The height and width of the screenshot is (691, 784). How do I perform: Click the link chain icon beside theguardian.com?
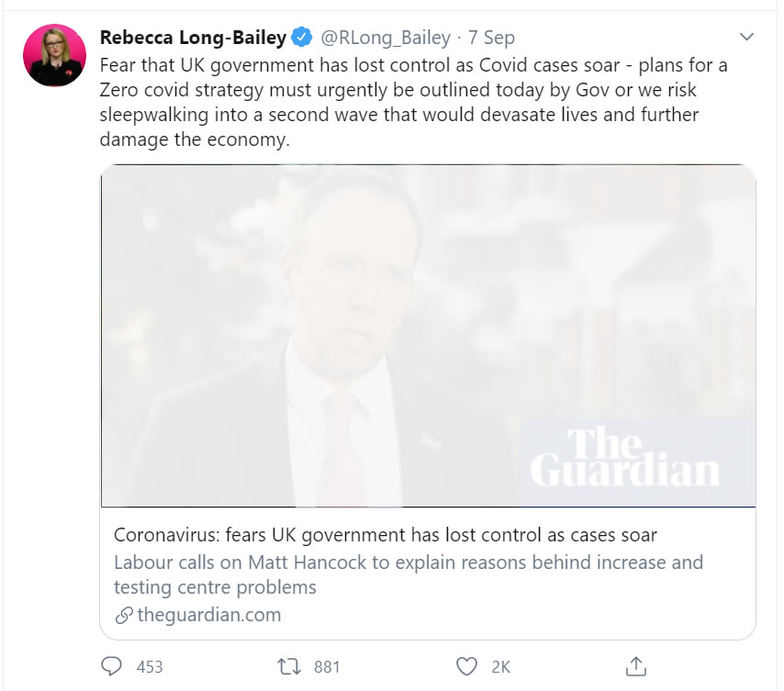pos(123,615)
